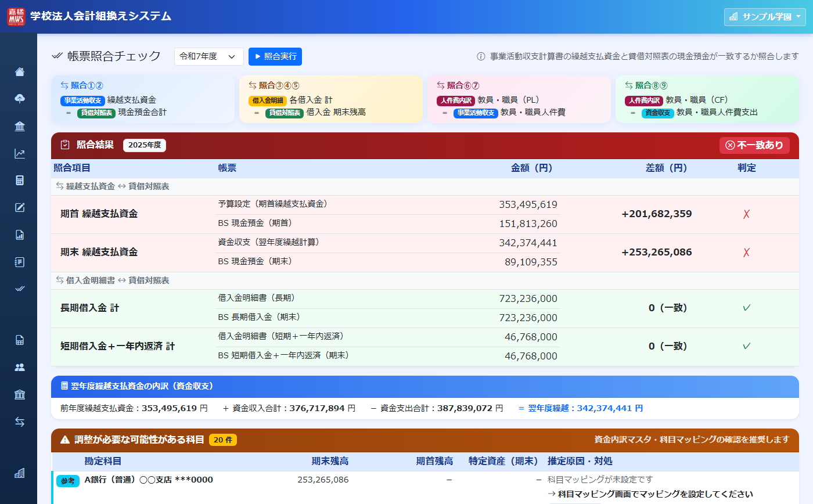Click the 短期借入金＋一年内返済 計 row label
813x504 pixels.
pyautogui.click(x=118, y=346)
